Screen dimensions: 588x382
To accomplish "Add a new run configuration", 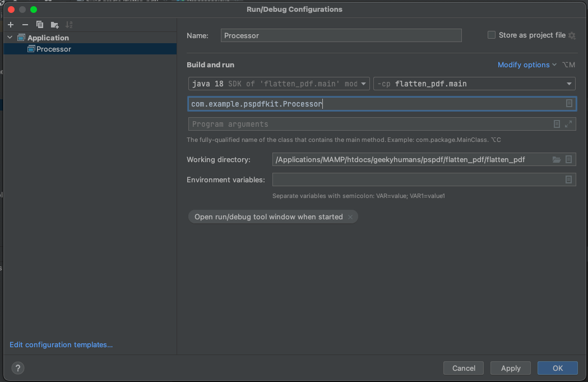I will (x=10, y=25).
